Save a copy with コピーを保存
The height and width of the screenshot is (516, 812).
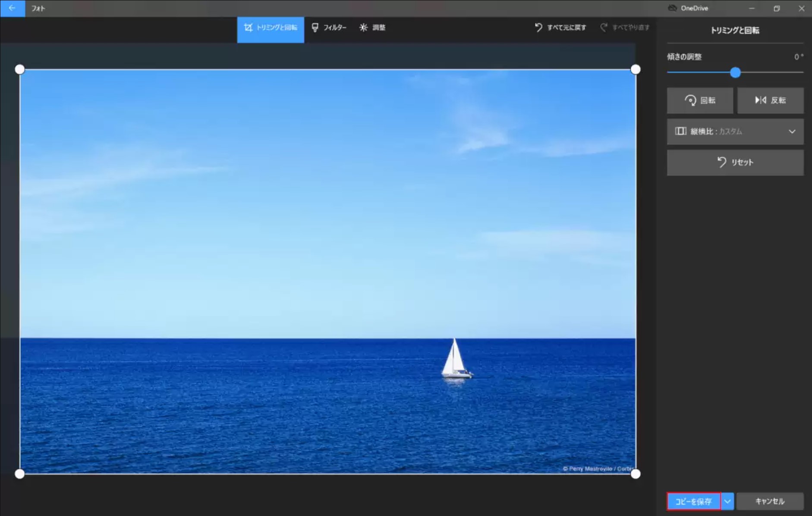693,501
